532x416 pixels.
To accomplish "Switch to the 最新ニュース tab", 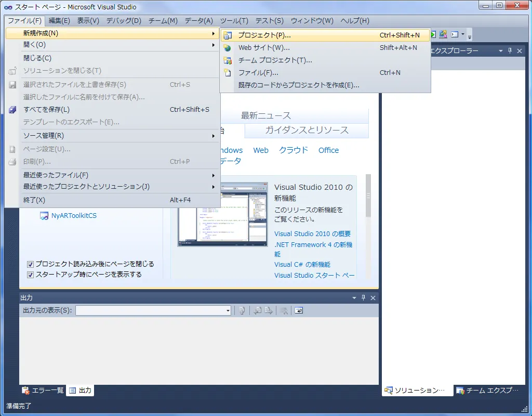I will (266, 116).
